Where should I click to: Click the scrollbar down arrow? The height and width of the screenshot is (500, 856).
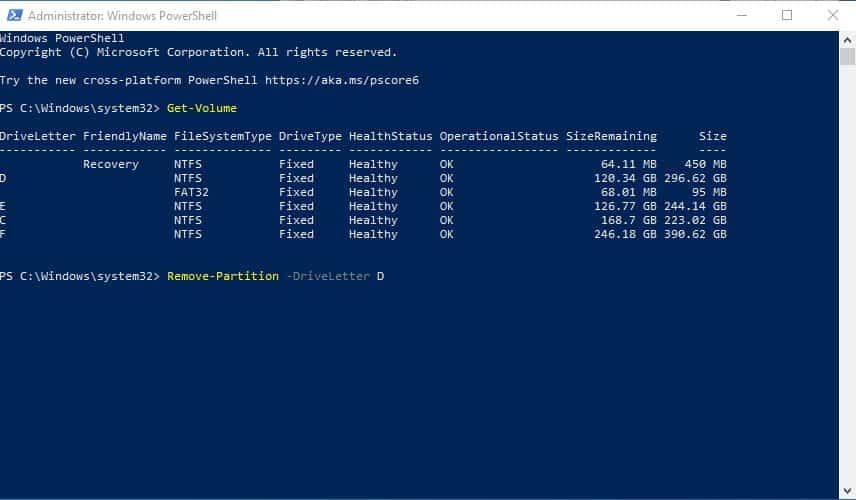[847, 491]
